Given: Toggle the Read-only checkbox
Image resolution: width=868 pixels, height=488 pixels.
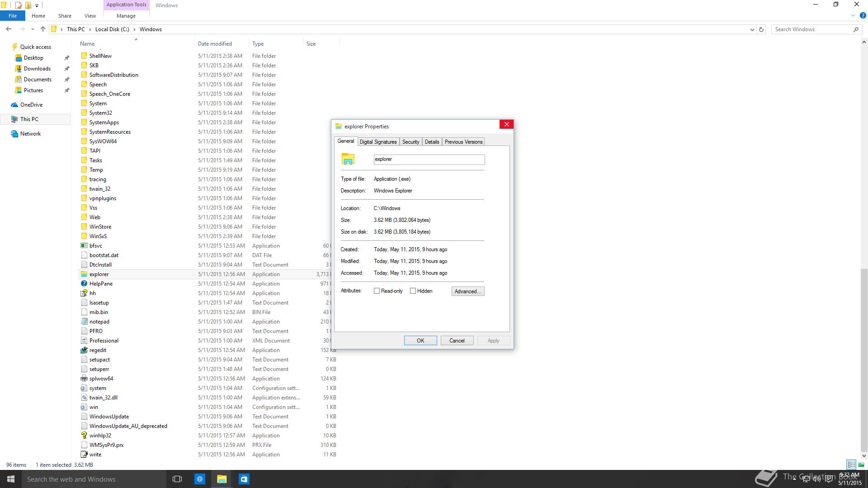Looking at the screenshot, I should click(x=377, y=291).
